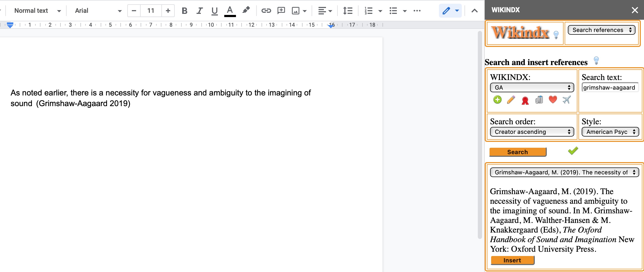Hide the menus with the chevron
The width and height of the screenshot is (644, 272).
point(475,11)
